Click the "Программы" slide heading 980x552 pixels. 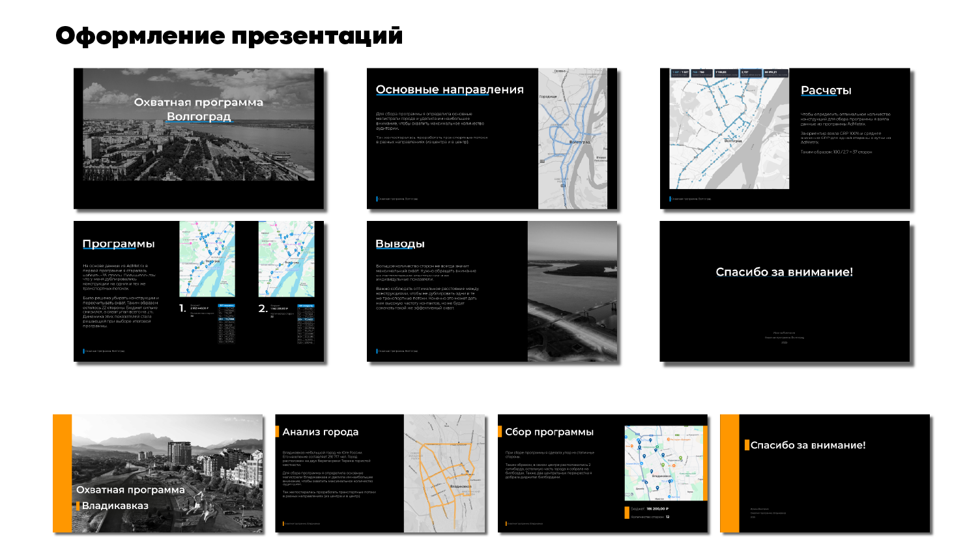point(119,244)
